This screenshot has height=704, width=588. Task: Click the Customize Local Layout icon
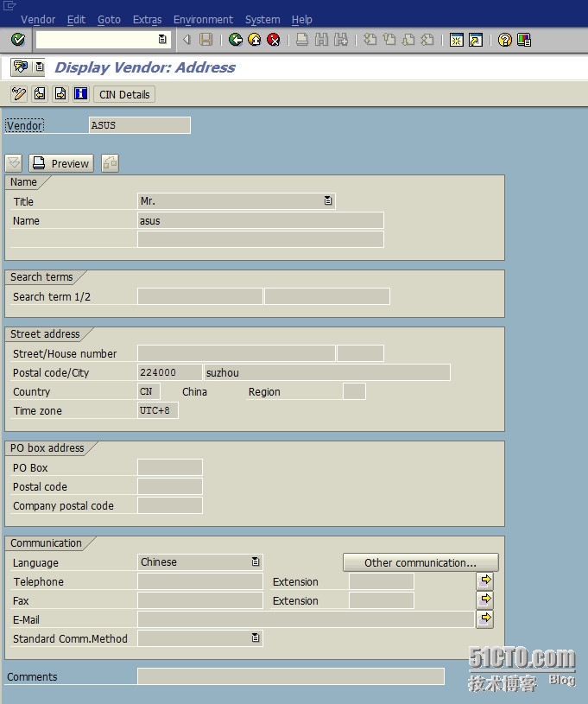coord(524,40)
